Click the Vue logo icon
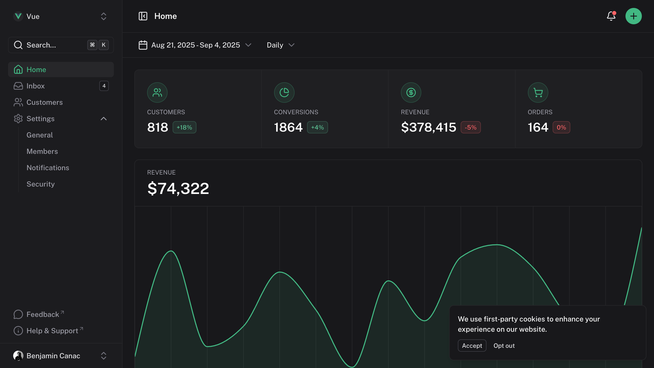 point(18,16)
